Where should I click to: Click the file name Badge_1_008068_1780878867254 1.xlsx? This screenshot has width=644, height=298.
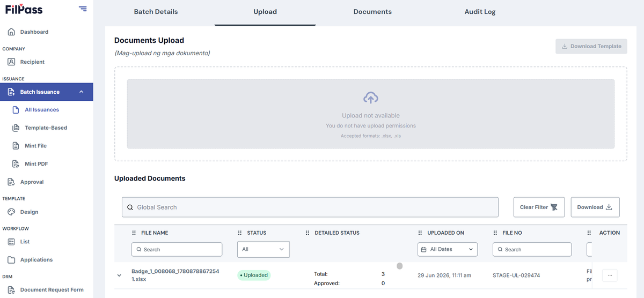coord(175,275)
